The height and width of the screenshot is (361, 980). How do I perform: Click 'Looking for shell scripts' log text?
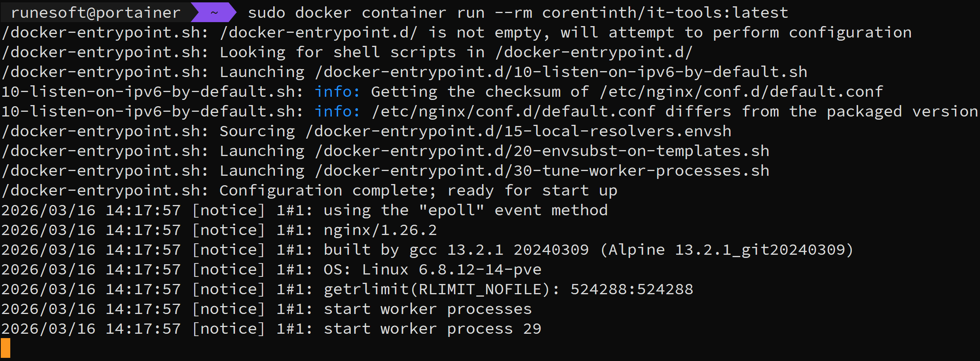338,52
